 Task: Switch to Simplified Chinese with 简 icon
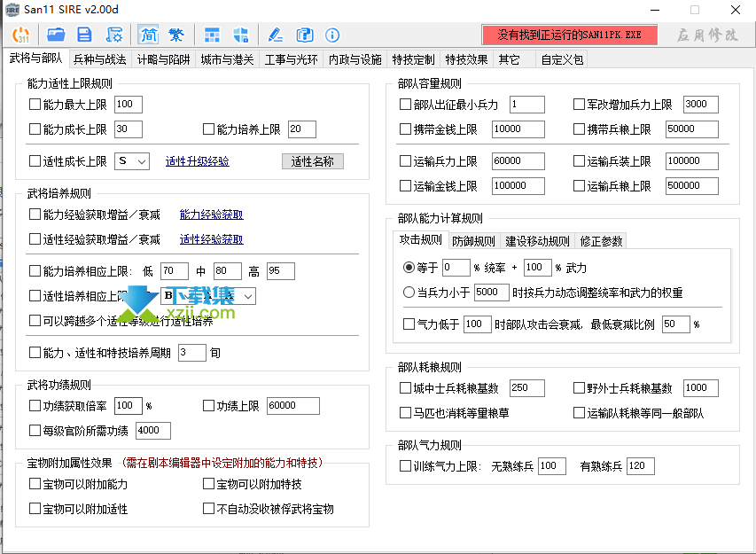[x=149, y=35]
